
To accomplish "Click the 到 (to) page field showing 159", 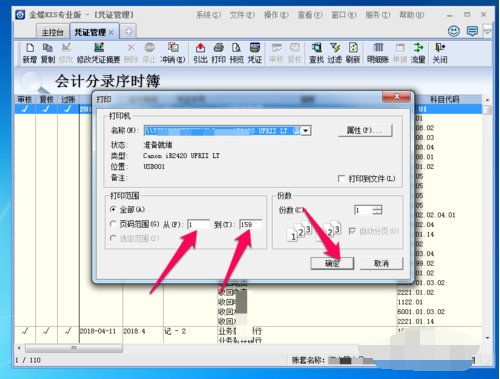I will coord(250,224).
